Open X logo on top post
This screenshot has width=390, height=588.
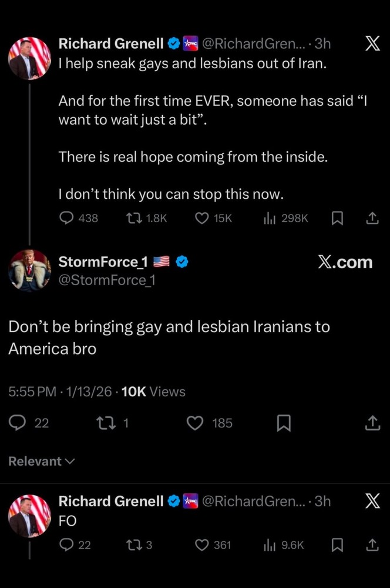[x=372, y=44]
